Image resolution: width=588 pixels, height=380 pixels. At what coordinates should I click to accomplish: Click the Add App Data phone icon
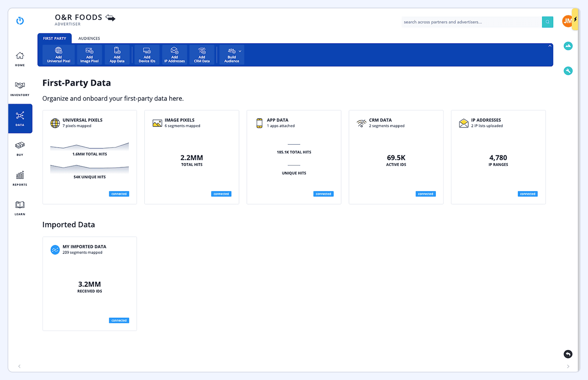tap(117, 54)
